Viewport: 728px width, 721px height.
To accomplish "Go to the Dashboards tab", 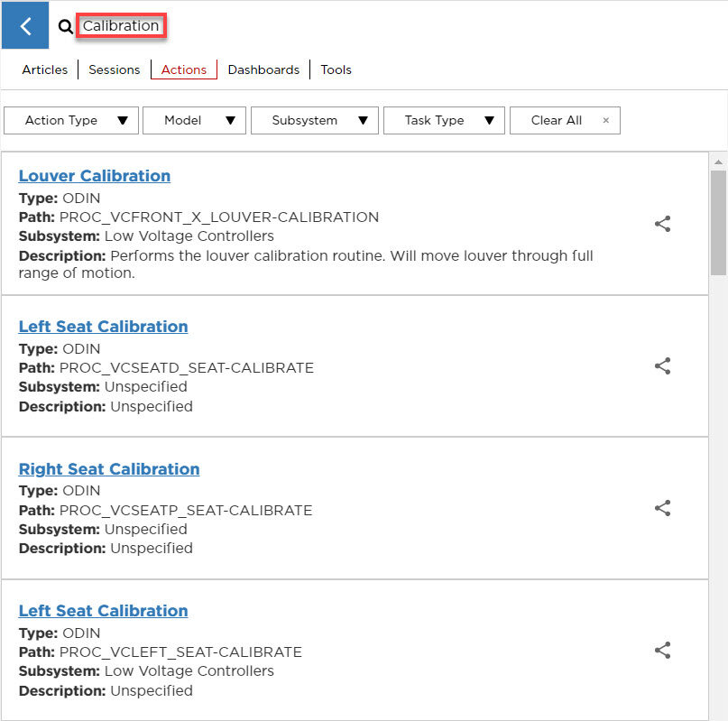I will coord(263,69).
